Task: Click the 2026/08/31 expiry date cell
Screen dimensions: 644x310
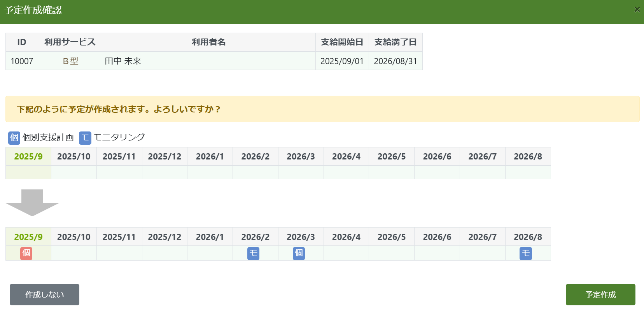Action: (395, 61)
